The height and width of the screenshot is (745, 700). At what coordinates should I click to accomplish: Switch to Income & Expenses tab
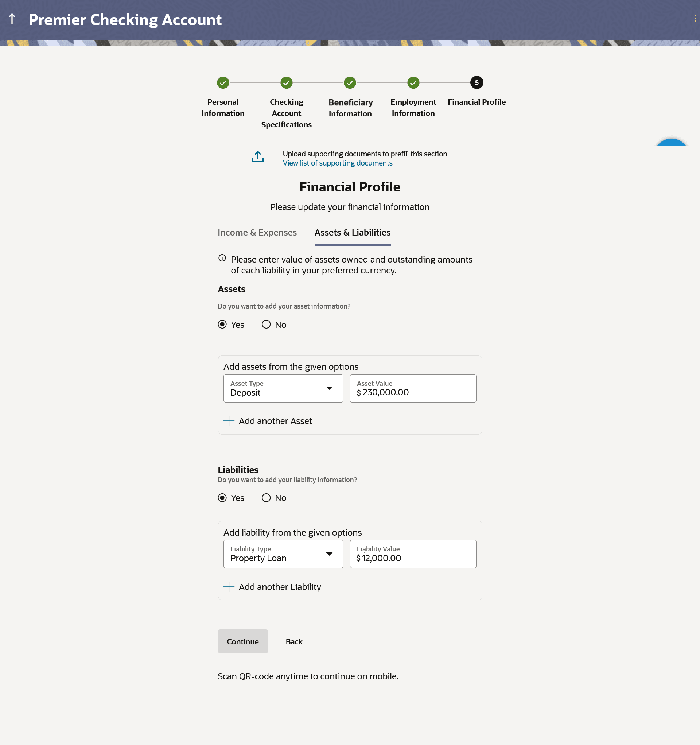(x=257, y=233)
